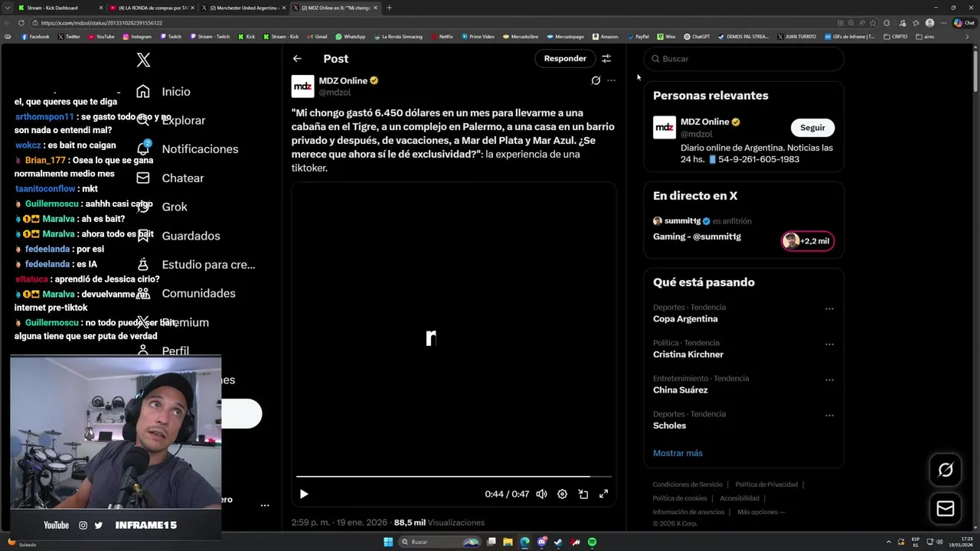The width and height of the screenshot is (980, 551).
Task: Mute the video volume
Action: (541, 494)
